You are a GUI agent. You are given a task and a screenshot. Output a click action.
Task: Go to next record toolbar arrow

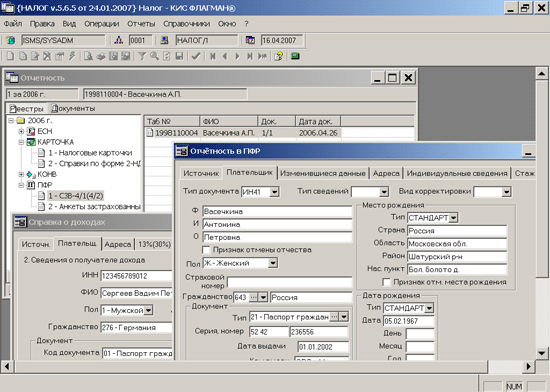click(x=237, y=56)
